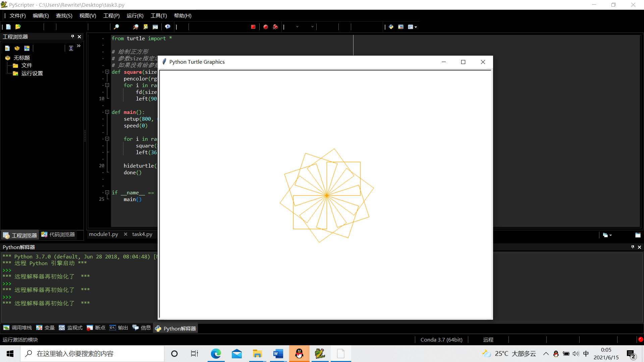Viewport: 644px width, 362px height.
Task: Toggle the pin on Python解释器 panel
Action: click(633, 247)
